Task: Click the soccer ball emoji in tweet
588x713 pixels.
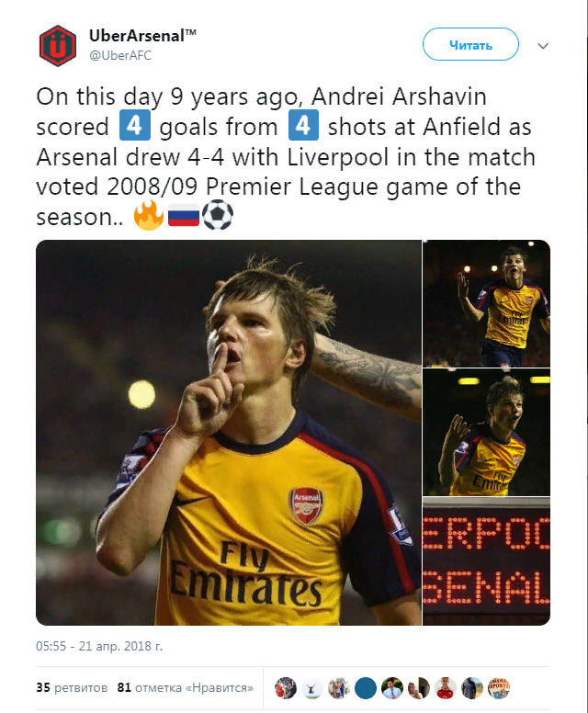Action: coord(217,216)
